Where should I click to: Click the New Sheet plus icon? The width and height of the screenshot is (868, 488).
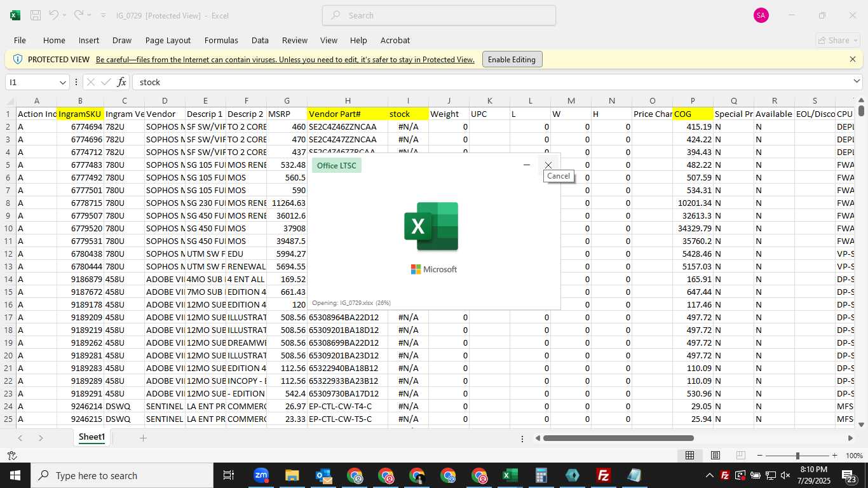(143, 438)
